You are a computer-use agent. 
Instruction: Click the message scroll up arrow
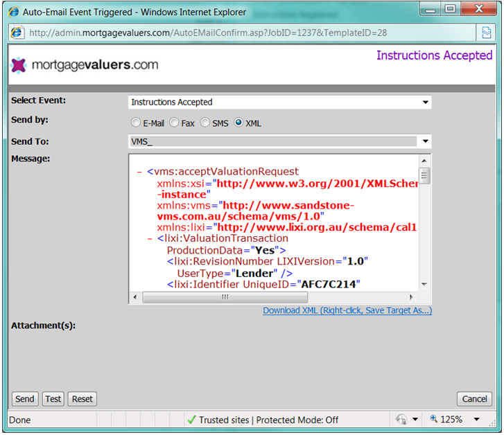(x=424, y=160)
